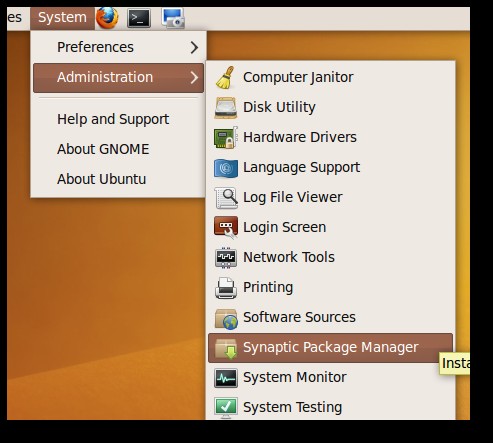This screenshot has height=443, width=493.
Task: Click the System Monitor graph icon
Action: pos(226,378)
